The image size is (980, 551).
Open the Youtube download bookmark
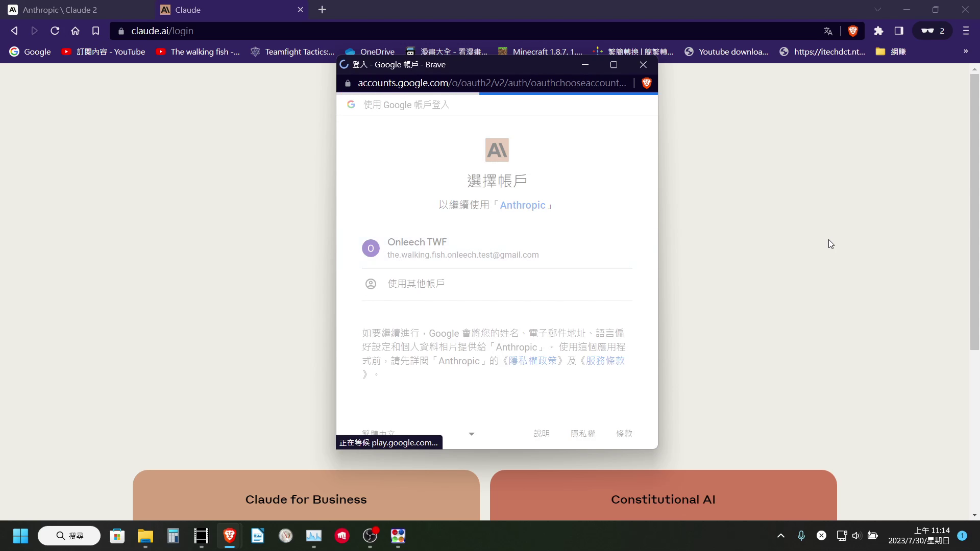point(726,52)
